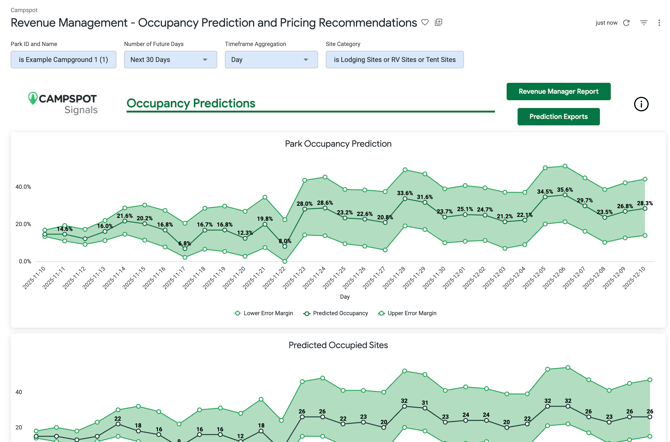This screenshot has width=670, height=442.
Task: Open the Revenue Manager Report
Action: coord(558,91)
